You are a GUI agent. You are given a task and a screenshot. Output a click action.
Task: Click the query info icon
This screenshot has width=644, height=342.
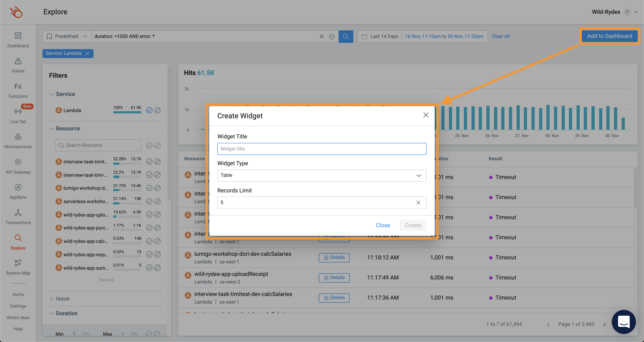point(331,36)
